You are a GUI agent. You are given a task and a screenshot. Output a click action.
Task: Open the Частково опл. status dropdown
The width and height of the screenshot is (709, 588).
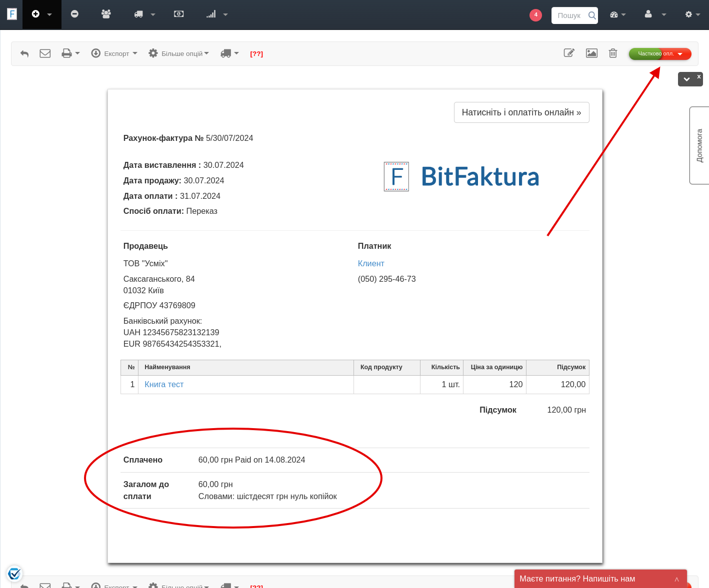pyautogui.click(x=660, y=53)
